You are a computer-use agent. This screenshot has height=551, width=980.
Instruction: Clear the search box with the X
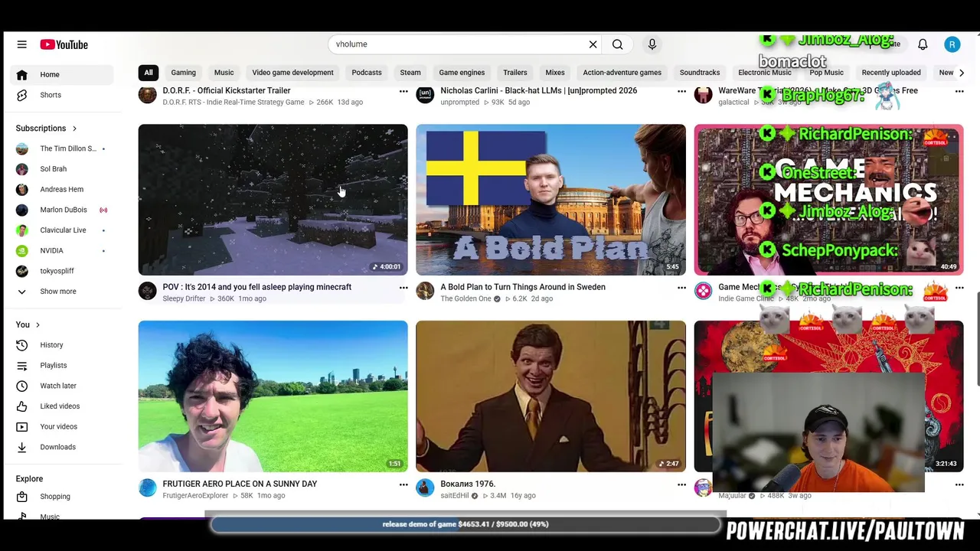(593, 44)
